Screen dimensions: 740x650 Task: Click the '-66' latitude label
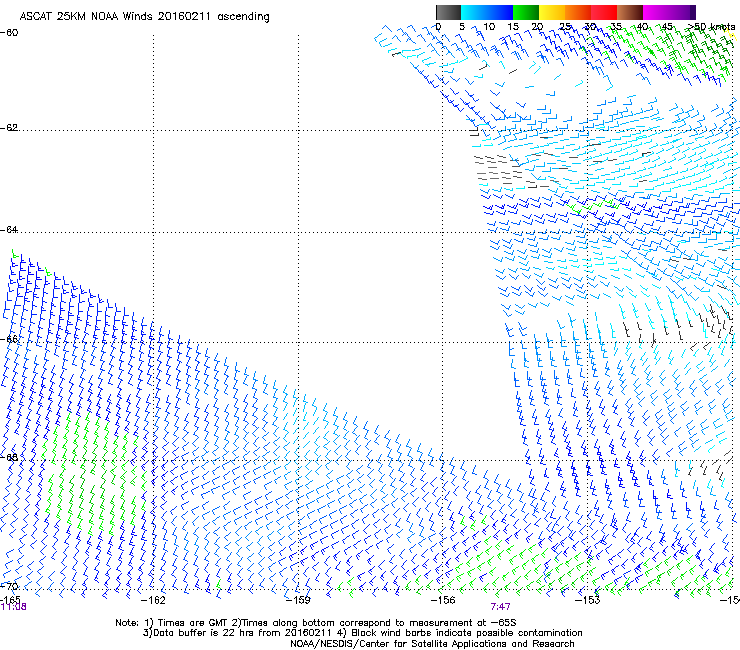tap(9, 339)
